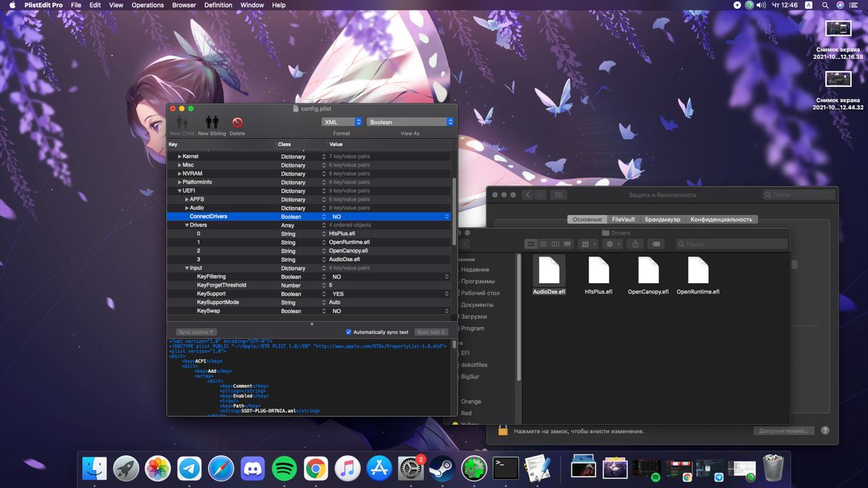Switch Drivers window to gallery view
Viewport: 868px width, 488px height.
[x=568, y=244]
